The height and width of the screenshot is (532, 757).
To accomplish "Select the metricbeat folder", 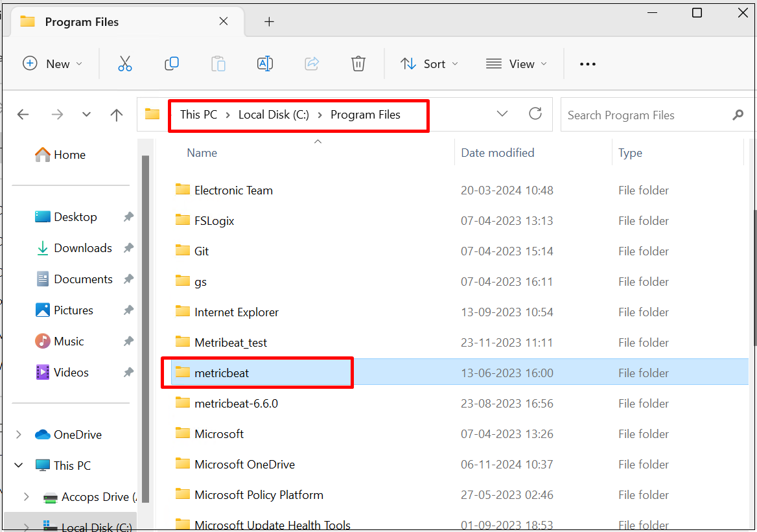I will click(x=222, y=373).
